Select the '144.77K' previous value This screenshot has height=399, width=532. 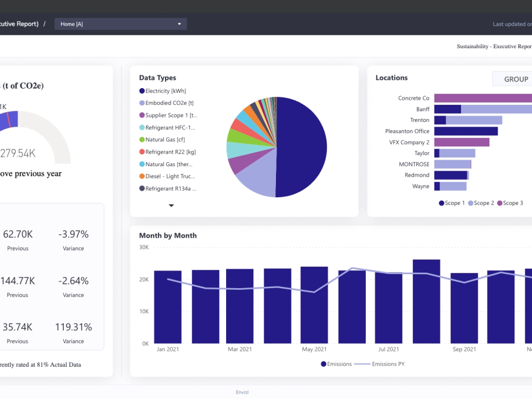click(x=17, y=281)
